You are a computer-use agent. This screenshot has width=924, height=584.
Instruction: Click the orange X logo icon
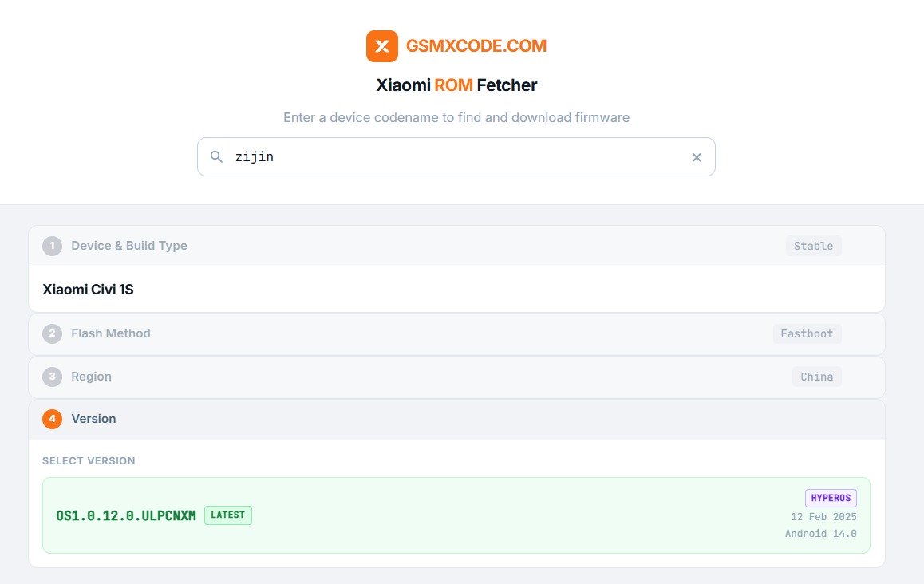click(x=382, y=46)
